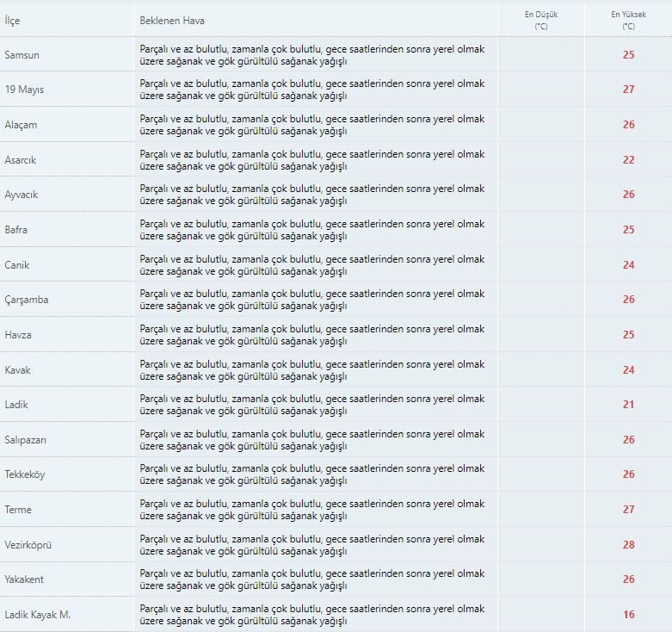Viewport: 672px width, 632px height.
Task: Select the Tekkeköy forecast description text
Action: coord(311,474)
